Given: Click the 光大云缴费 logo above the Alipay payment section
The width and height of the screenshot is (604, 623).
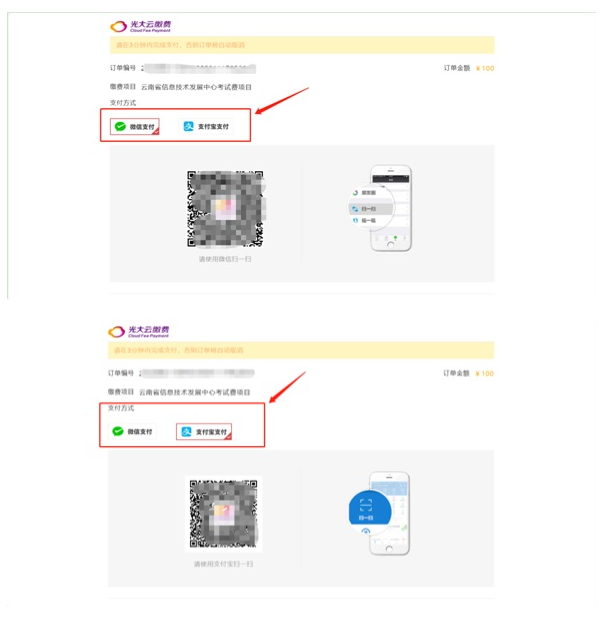Looking at the screenshot, I should (138, 332).
